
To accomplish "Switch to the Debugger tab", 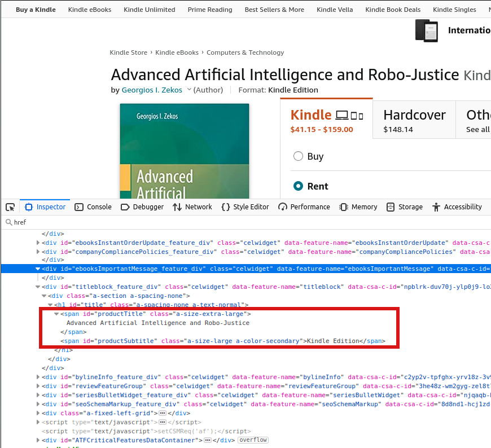I will tap(142, 207).
